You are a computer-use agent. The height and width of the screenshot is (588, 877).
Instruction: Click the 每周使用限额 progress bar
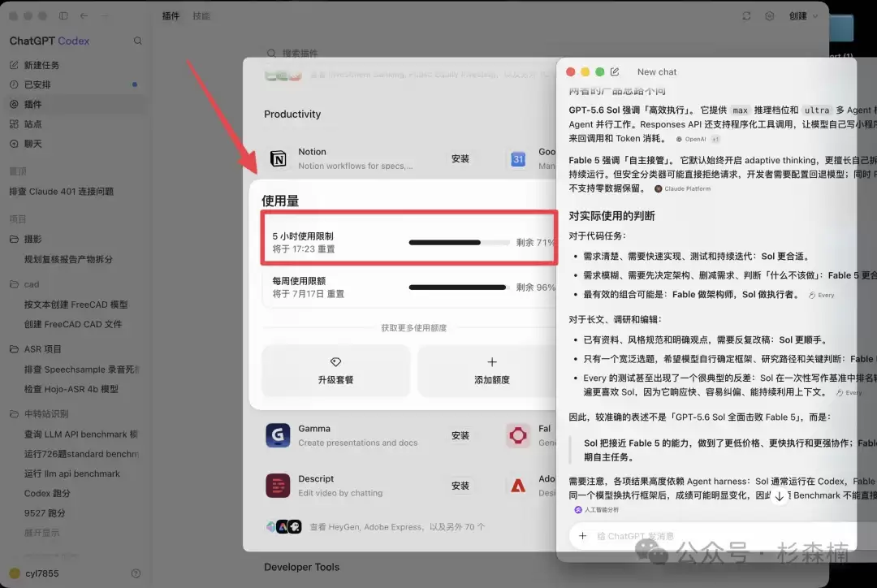pos(459,287)
